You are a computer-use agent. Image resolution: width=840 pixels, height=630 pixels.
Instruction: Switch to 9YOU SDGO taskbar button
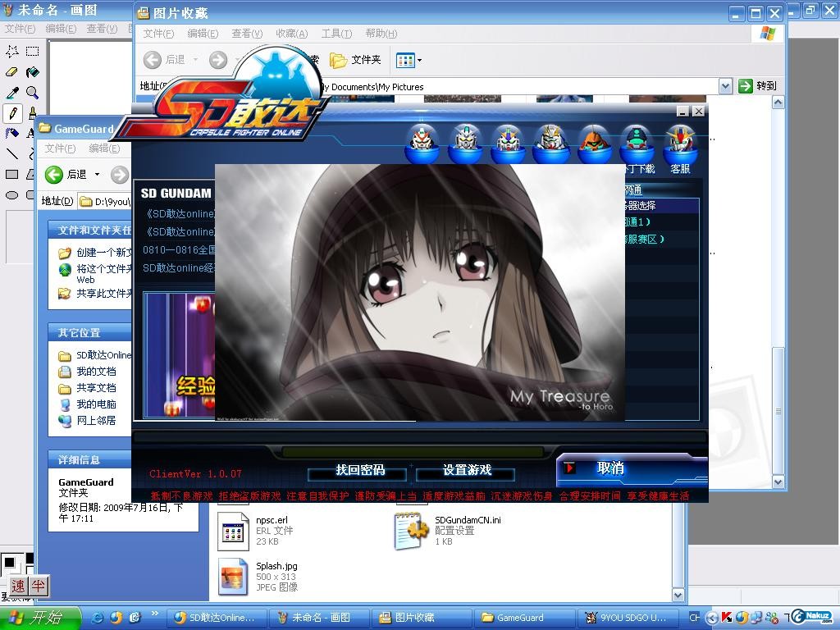[627, 619]
